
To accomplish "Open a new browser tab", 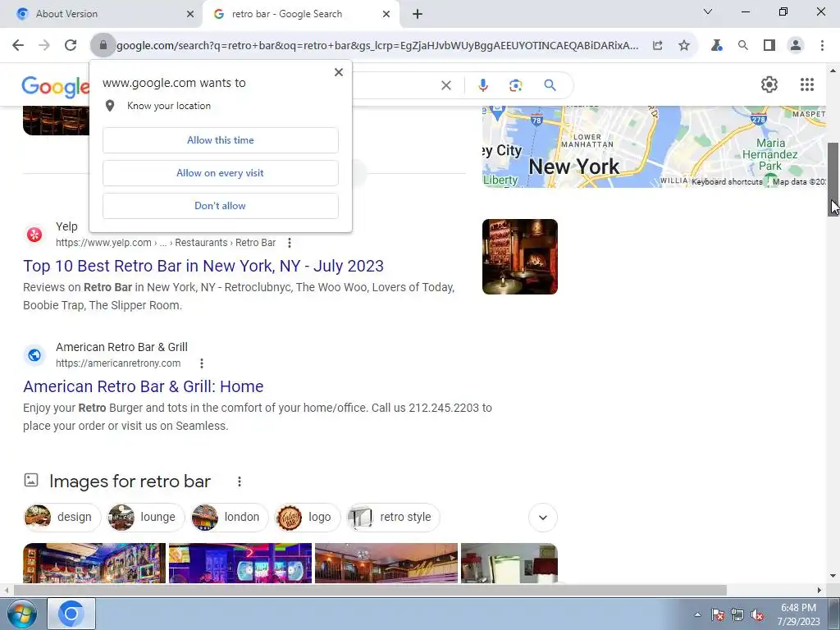I will (418, 14).
